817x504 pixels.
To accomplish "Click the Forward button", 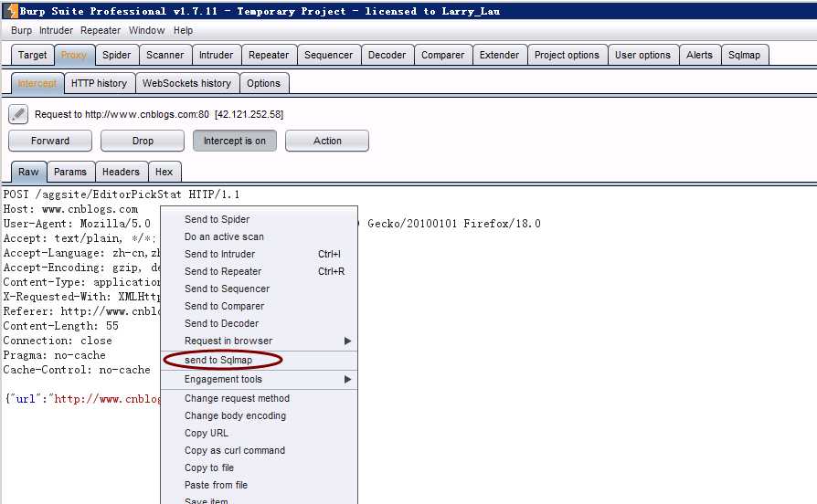I will coord(50,141).
